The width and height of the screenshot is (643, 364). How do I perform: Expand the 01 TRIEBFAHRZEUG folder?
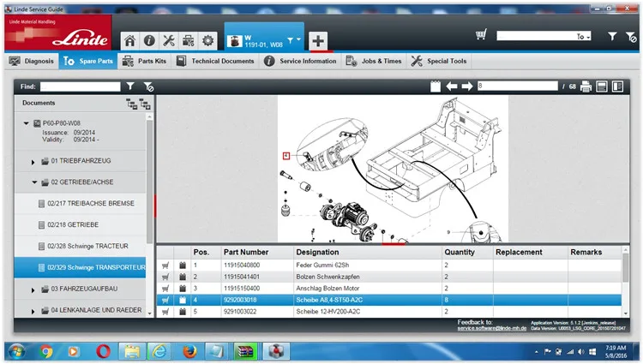(33, 162)
